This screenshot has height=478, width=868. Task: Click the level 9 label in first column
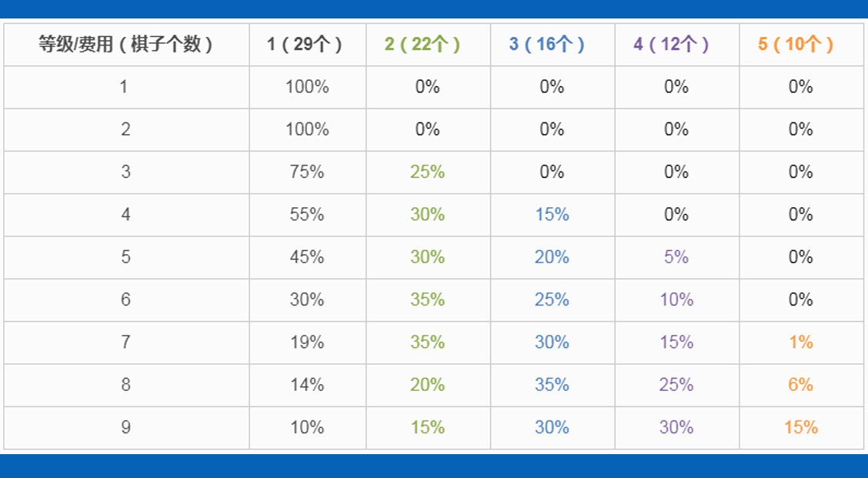pyautogui.click(x=125, y=427)
